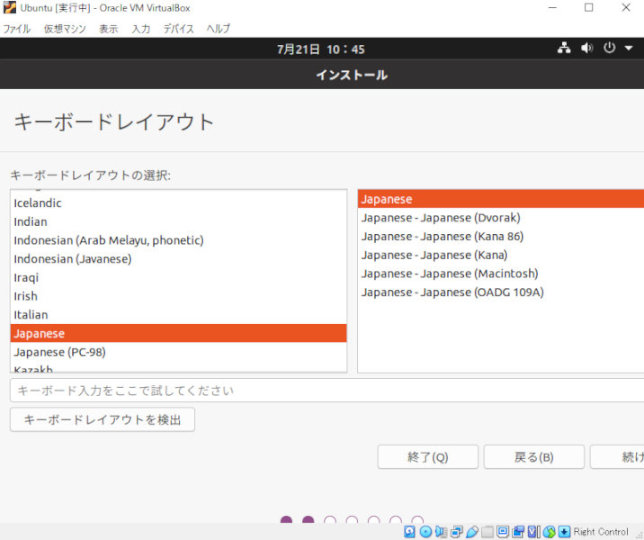Click the shared folders status icon
This screenshot has width=644, height=540.
point(487,532)
